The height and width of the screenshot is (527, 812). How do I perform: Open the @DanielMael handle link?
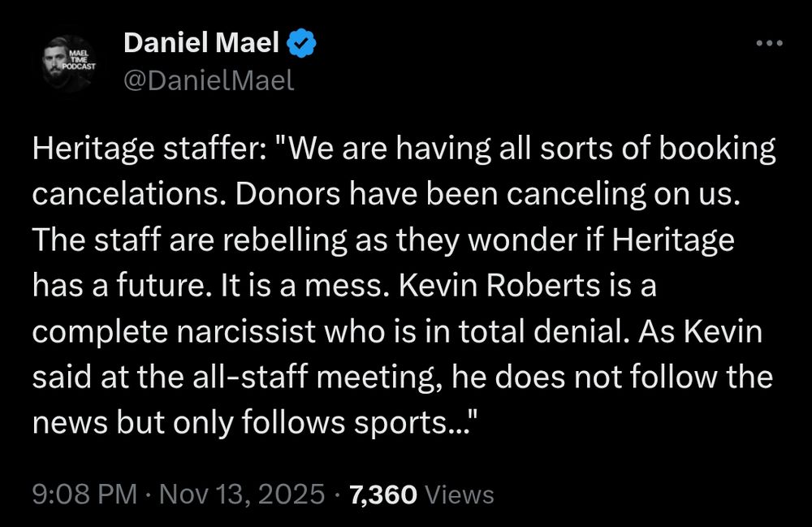pos(209,80)
